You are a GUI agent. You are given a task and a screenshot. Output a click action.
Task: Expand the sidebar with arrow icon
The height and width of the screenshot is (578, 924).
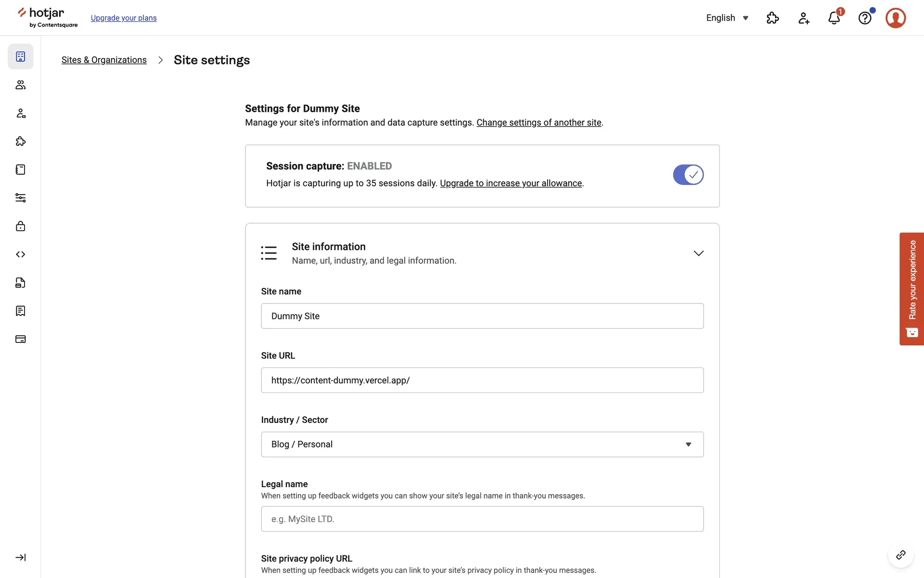[20, 557]
